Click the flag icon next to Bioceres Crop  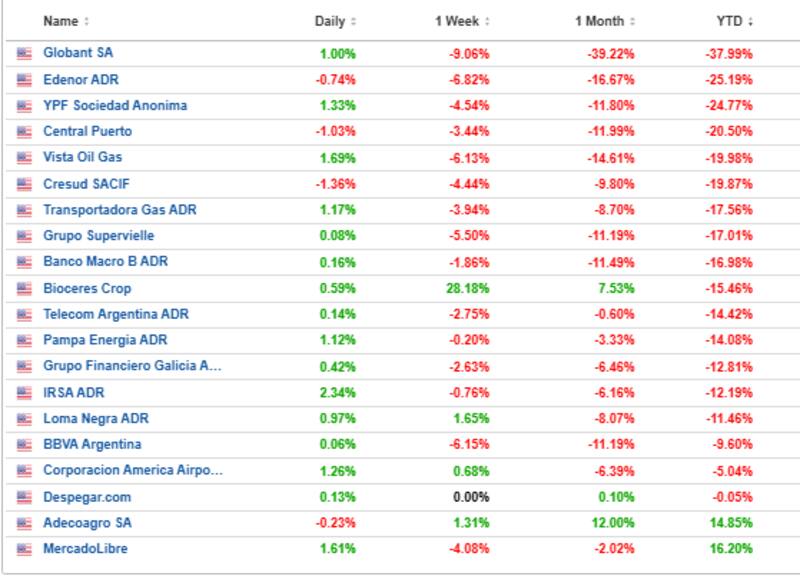[24, 288]
